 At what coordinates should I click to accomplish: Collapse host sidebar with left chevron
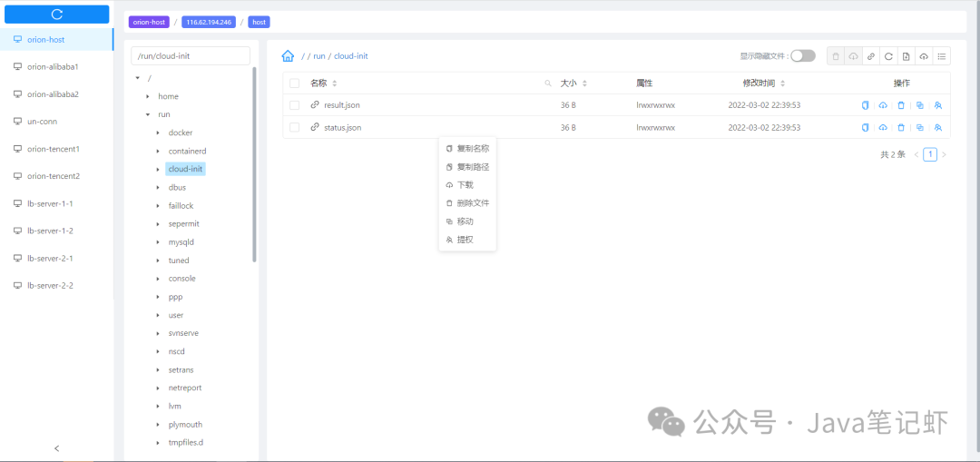click(x=57, y=448)
